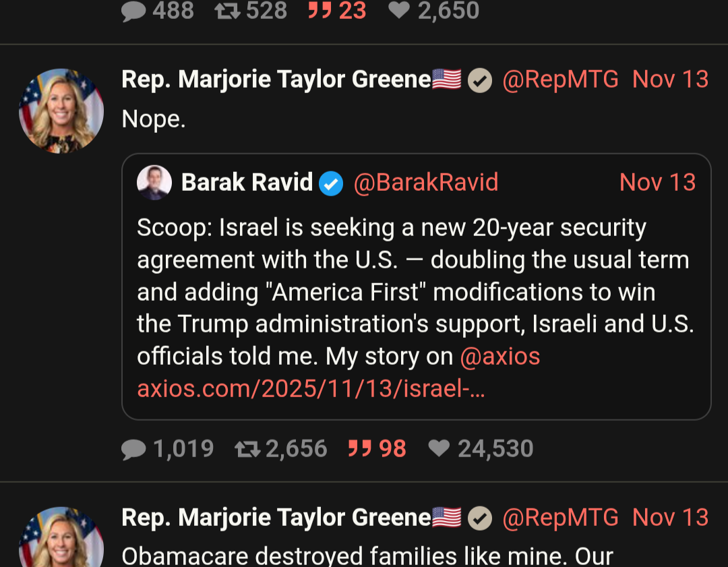
Task: Click the quote icon showing 98
Action: (x=359, y=449)
